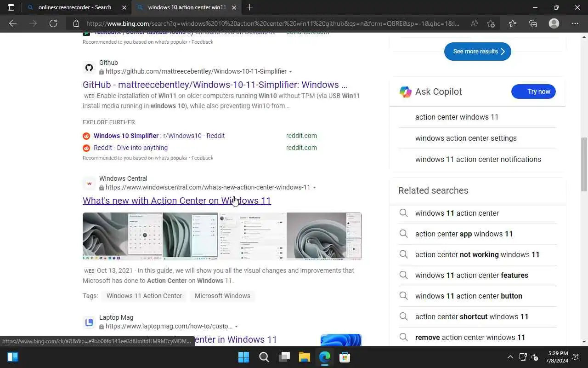Viewport: 588px width, 368px height.
Task: Select windows 11 action center notifications suggestion
Action: 477,159
